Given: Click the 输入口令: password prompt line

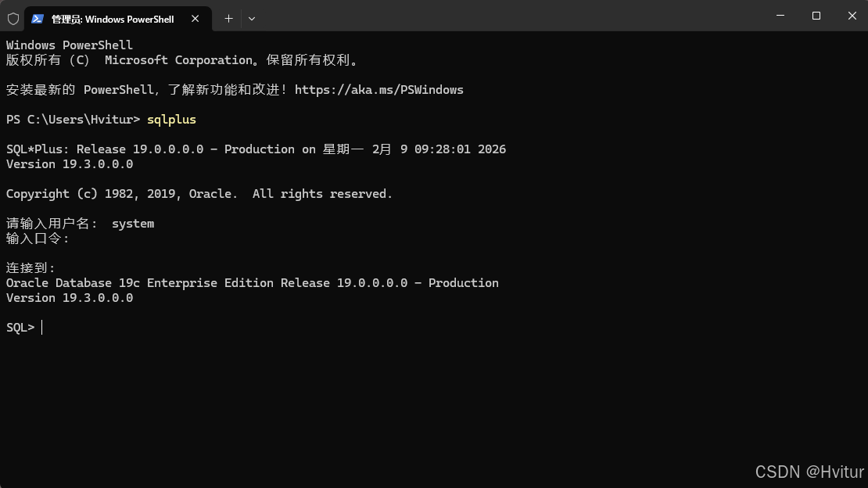Looking at the screenshot, I should click(38, 239).
